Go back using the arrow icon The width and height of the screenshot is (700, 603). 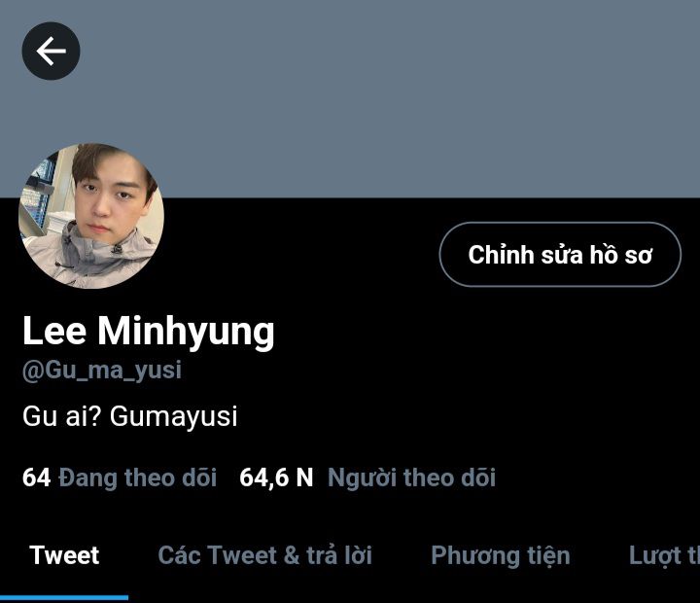(x=51, y=51)
